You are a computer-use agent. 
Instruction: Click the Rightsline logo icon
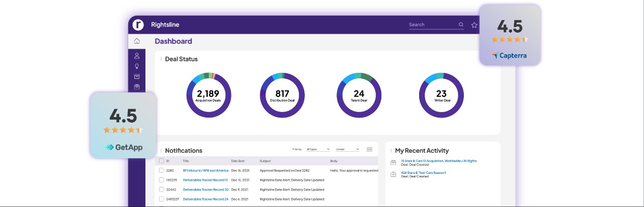point(138,25)
